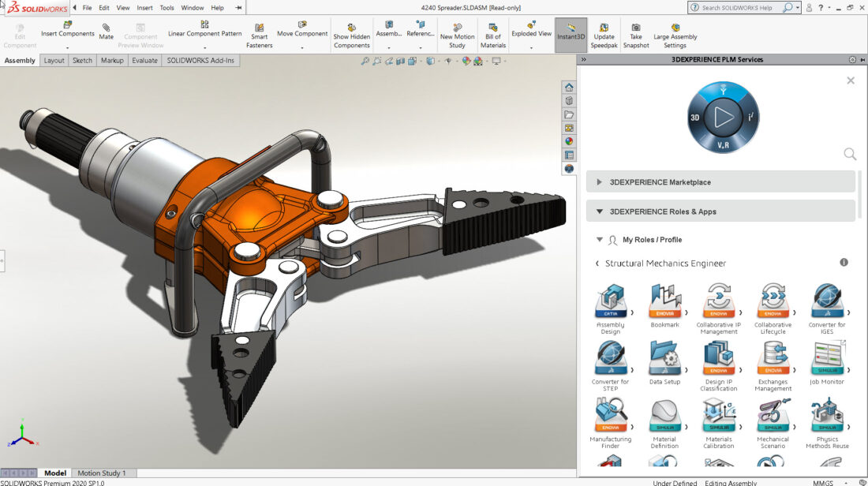This screenshot has width=868, height=486.
Task: Click the Mate tool icon
Action: 106,28
